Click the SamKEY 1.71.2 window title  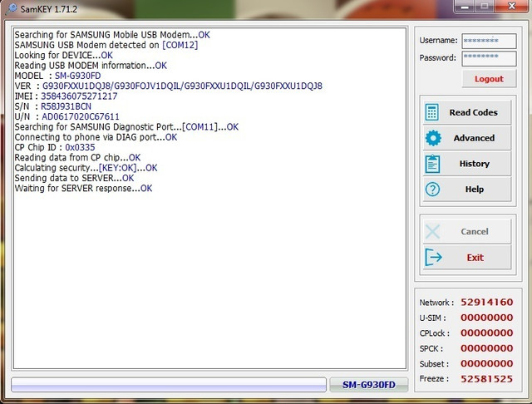(49, 9)
